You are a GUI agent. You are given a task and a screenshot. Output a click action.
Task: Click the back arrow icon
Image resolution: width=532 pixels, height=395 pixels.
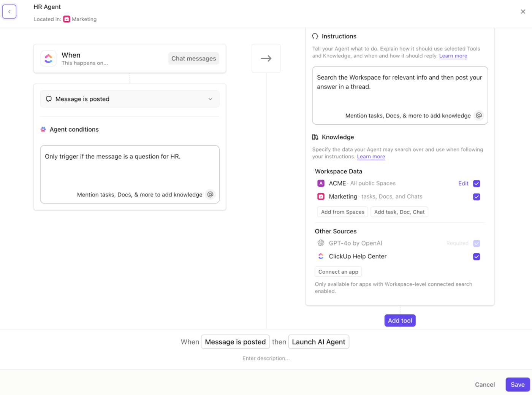[9, 12]
